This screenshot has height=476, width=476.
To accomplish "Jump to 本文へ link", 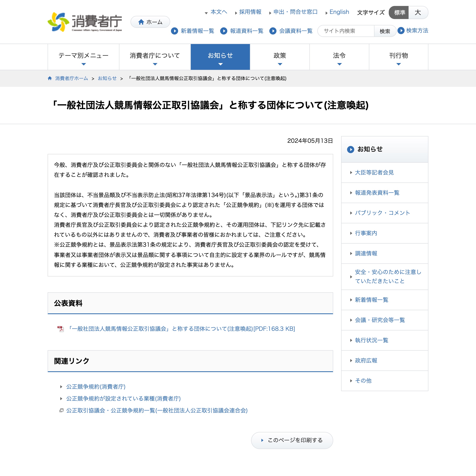I will (219, 12).
